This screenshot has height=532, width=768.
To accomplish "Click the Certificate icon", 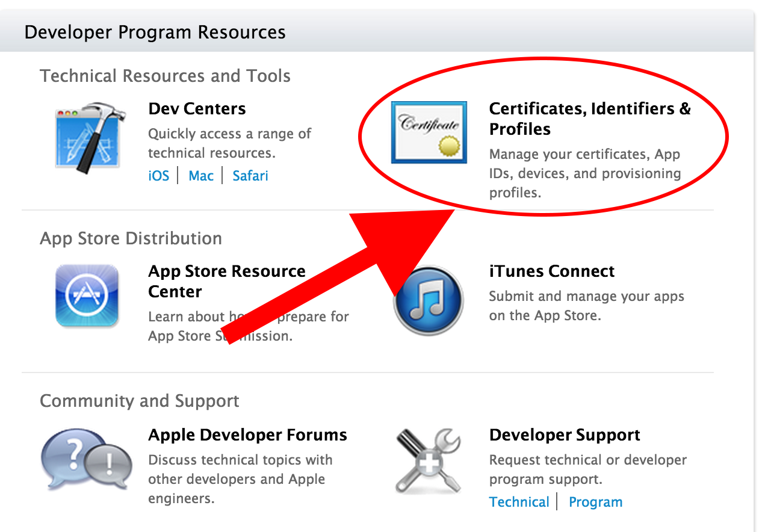I will tap(429, 132).
